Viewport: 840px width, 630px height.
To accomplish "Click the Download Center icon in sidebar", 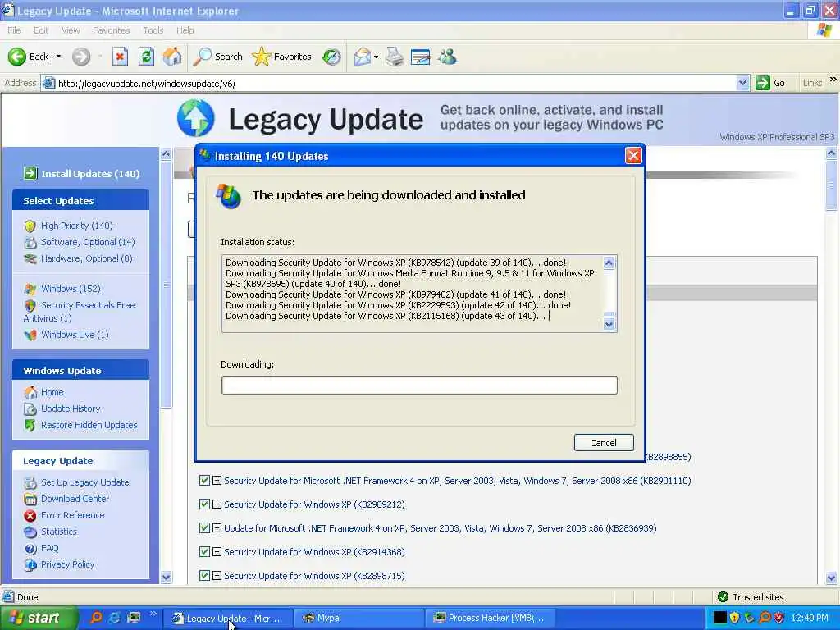I will 30,499.
